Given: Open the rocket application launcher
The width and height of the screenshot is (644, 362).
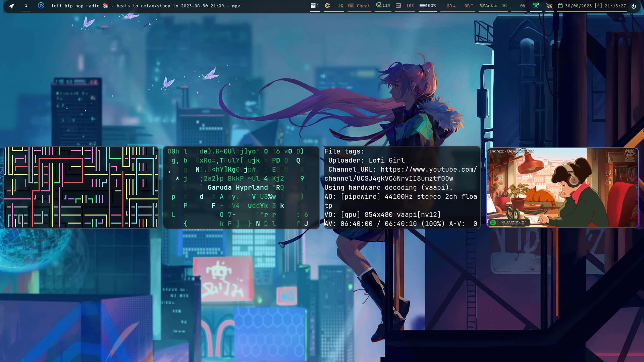Looking at the screenshot, I should point(12,6).
